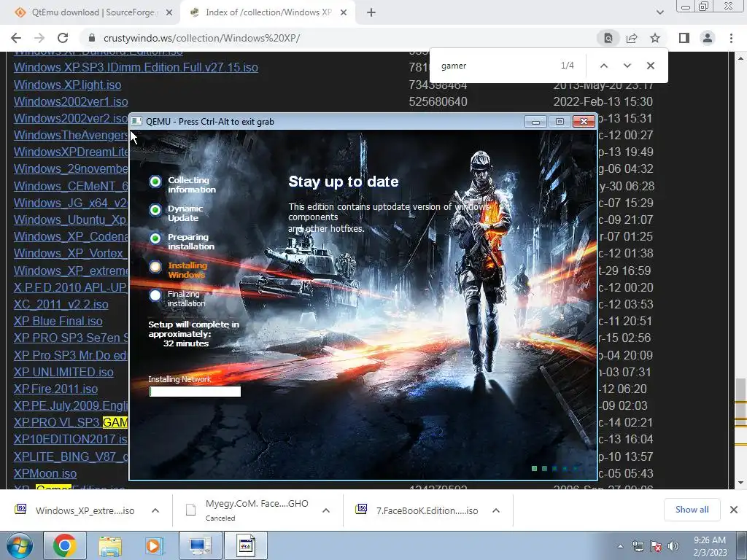Open find-in-page search indicator icon
The width and height of the screenshot is (747, 560).
coord(608,38)
